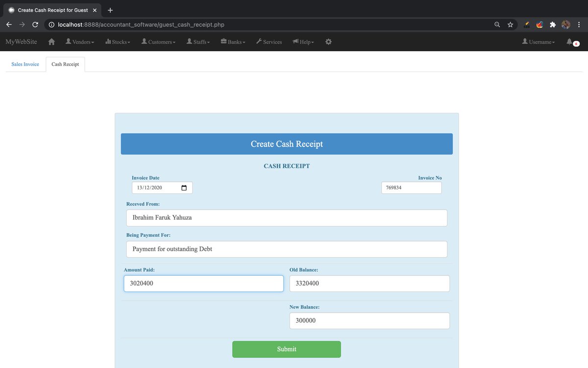Expand the Vendors dropdown menu
588x368 pixels.
(x=80, y=42)
